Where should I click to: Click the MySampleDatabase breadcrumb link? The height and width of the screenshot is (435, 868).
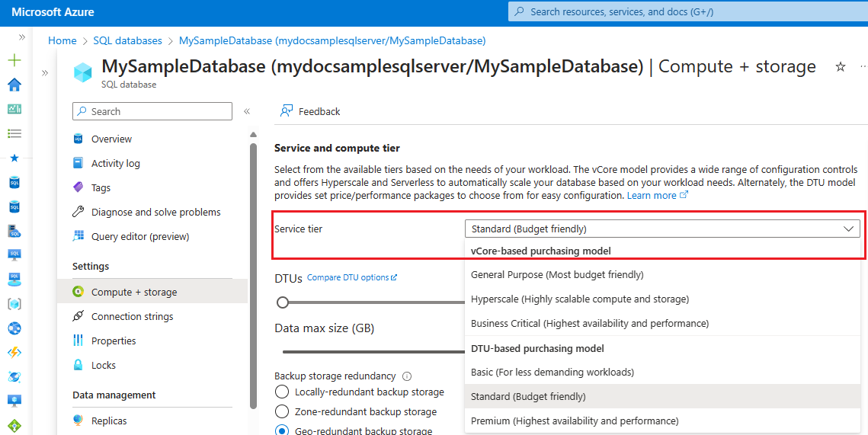point(332,40)
